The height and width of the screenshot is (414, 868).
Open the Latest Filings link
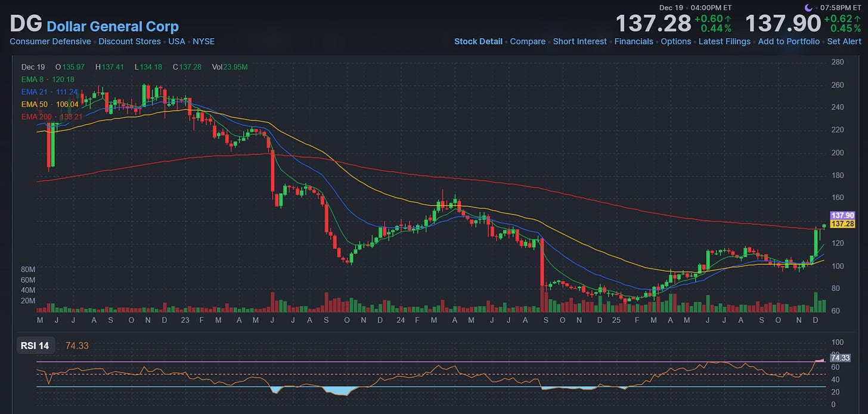point(724,42)
